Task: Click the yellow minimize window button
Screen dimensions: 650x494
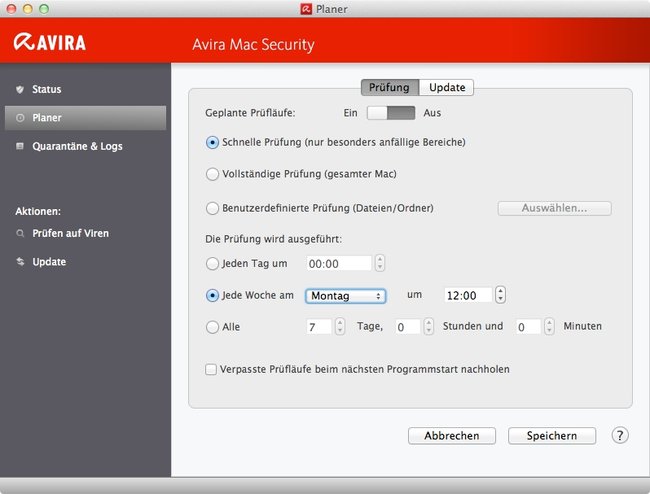Action: [27, 9]
